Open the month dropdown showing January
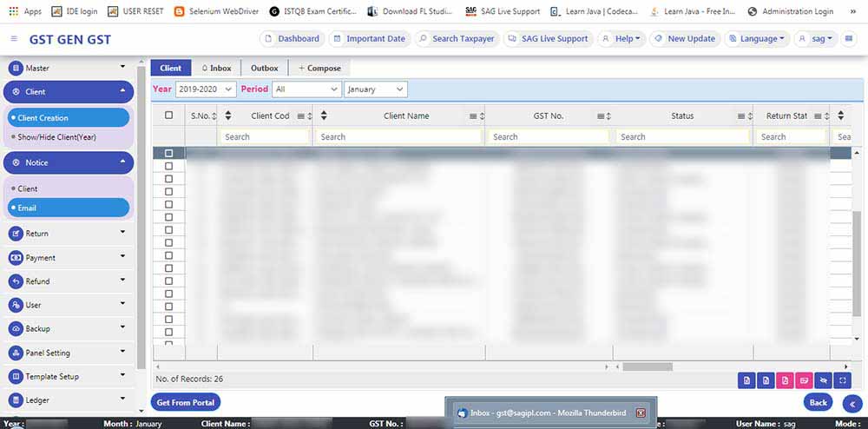 tap(375, 89)
